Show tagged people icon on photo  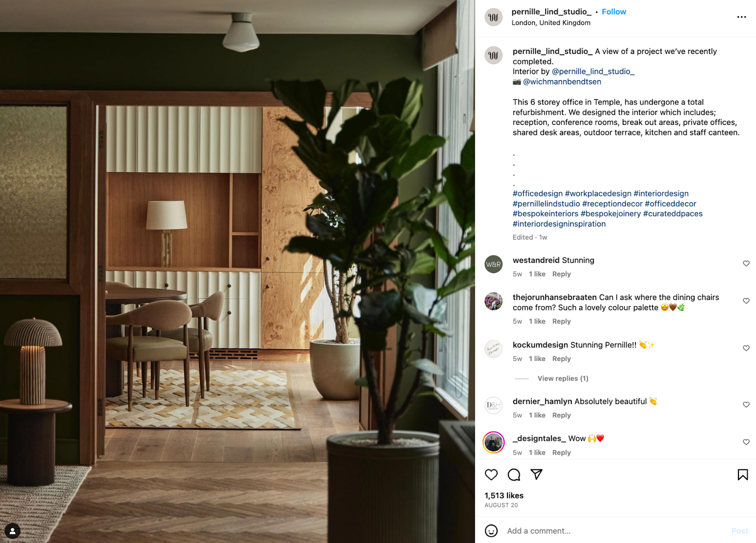(x=13, y=531)
